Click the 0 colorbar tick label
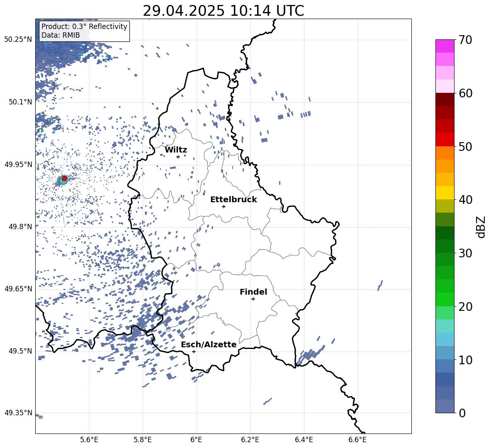Screen dimensions: 491x448 pyautogui.click(x=462, y=413)
